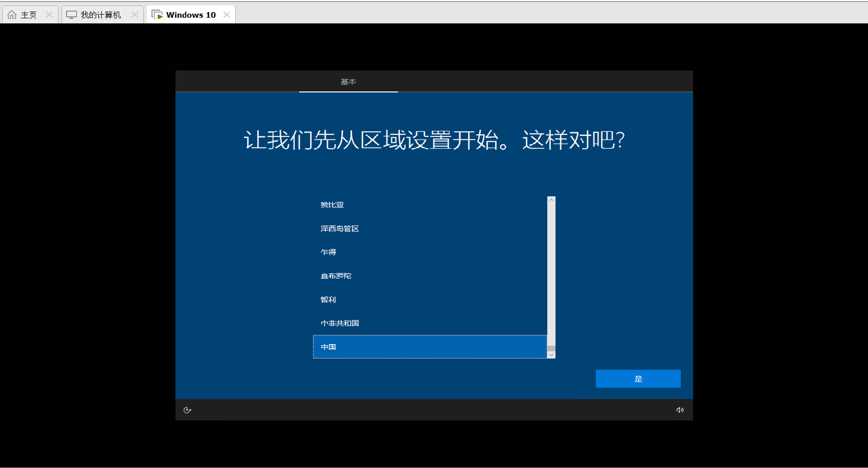This screenshot has height=468, width=868.
Task: Select 泽西岛管区 in the region list
Action: pos(430,229)
